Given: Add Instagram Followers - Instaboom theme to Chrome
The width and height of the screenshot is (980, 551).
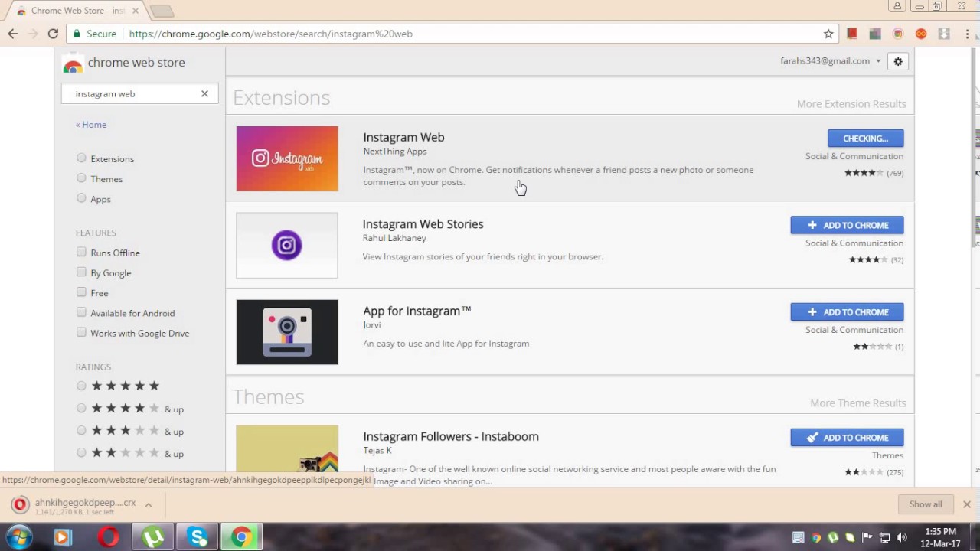Looking at the screenshot, I should click(x=847, y=438).
